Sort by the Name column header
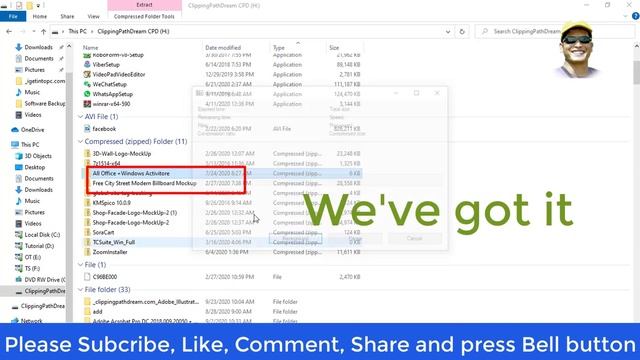The width and height of the screenshot is (640, 360). (x=91, y=48)
